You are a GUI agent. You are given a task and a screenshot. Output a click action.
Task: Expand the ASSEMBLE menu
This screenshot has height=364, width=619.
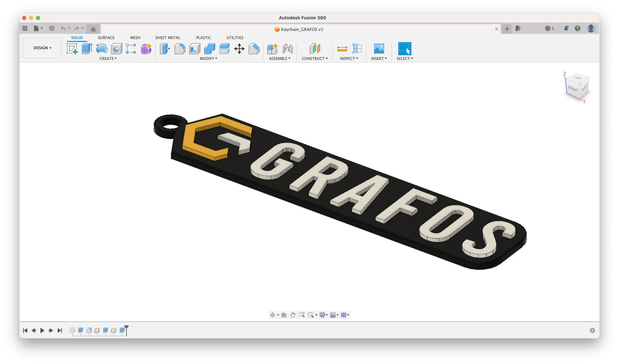pyautogui.click(x=280, y=58)
